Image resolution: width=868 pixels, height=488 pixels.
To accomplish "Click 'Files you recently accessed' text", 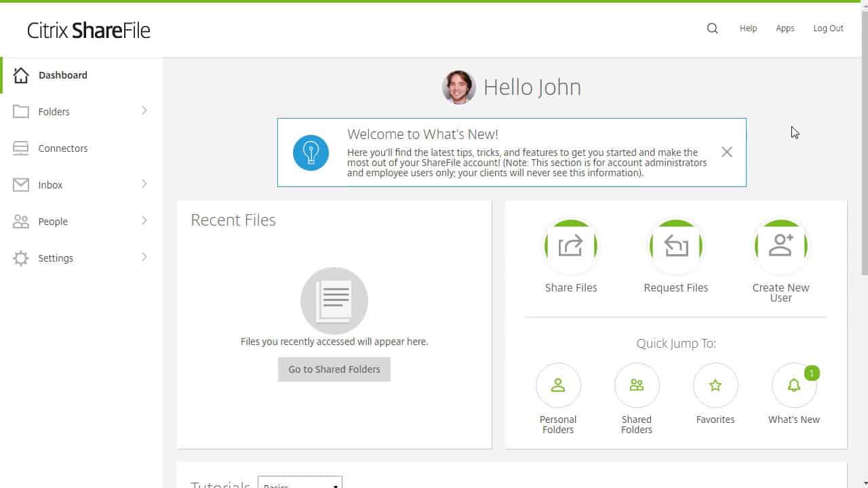I will [x=334, y=342].
